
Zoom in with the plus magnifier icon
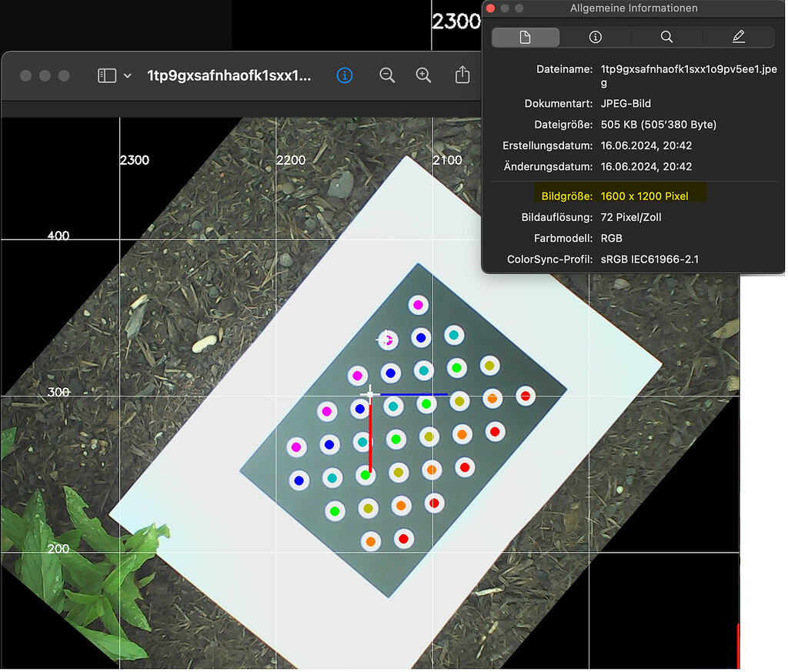click(423, 75)
